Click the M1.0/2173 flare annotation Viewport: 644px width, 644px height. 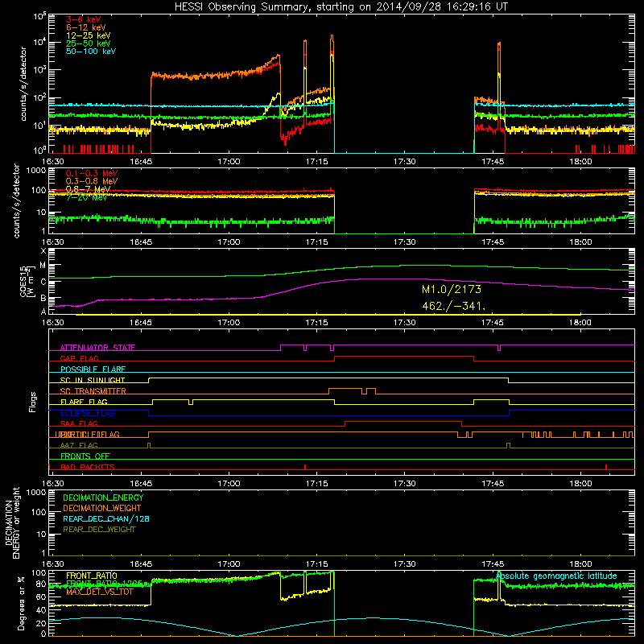coord(452,289)
